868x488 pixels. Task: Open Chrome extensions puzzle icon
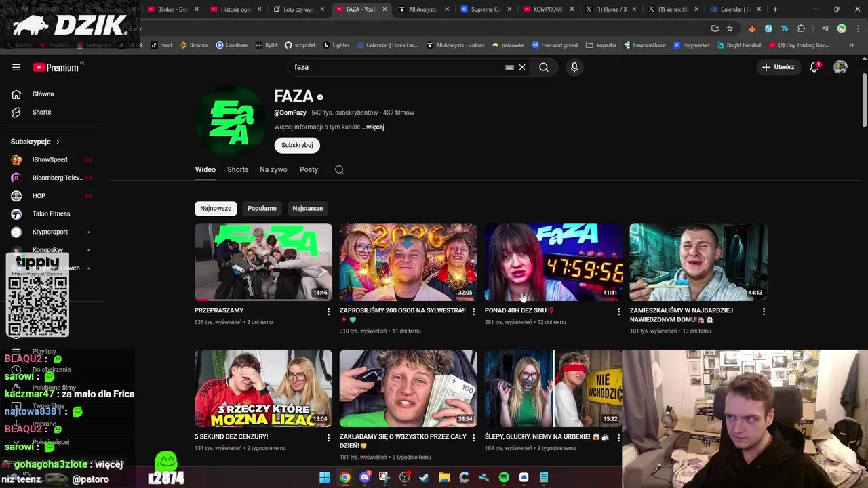pyautogui.click(x=801, y=28)
